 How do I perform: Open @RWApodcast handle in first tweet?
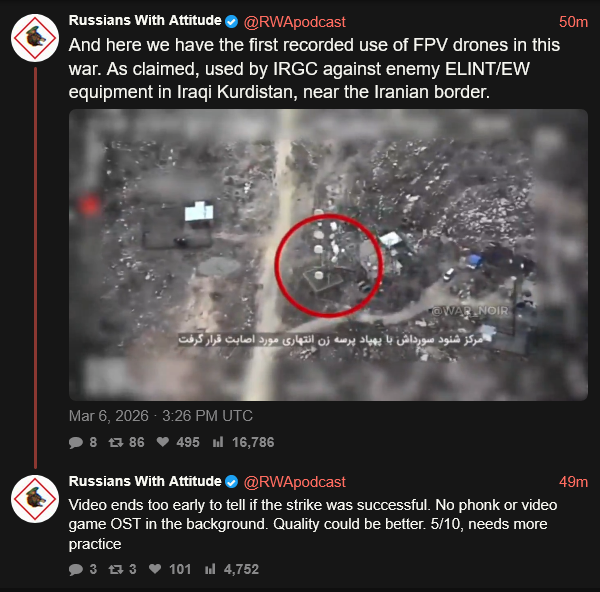(x=295, y=22)
